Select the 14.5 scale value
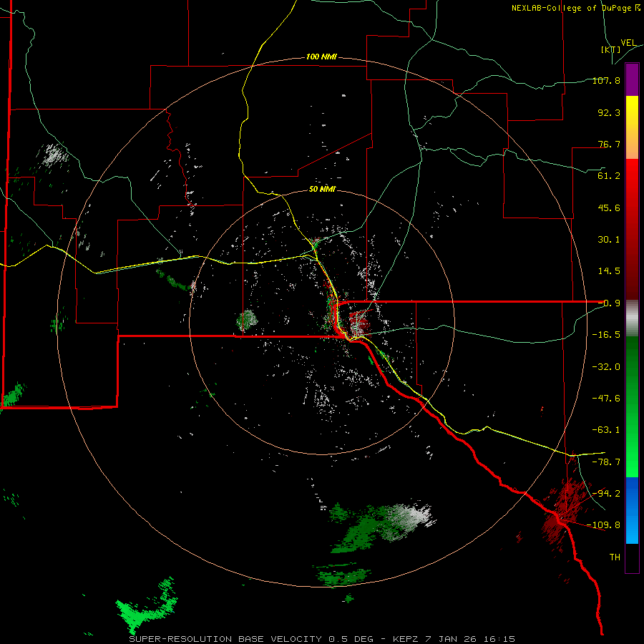The image size is (644, 644). click(x=609, y=271)
